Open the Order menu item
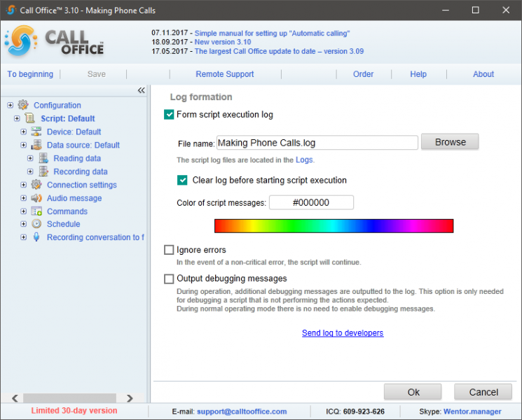 363,74
